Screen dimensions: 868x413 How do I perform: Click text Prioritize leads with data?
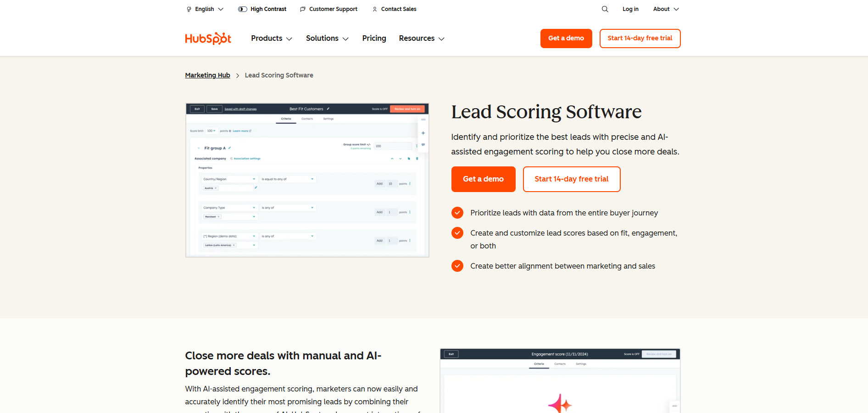[x=564, y=213]
